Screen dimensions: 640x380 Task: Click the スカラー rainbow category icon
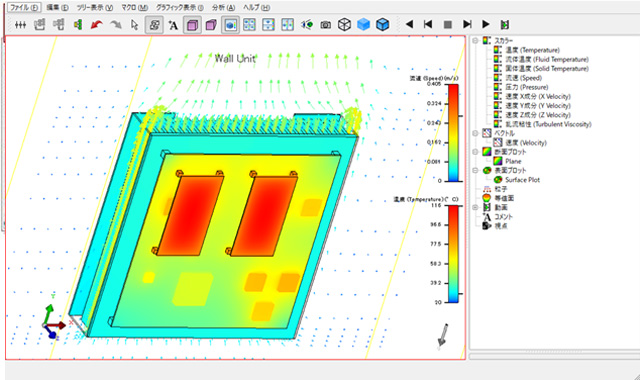click(486, 40)
